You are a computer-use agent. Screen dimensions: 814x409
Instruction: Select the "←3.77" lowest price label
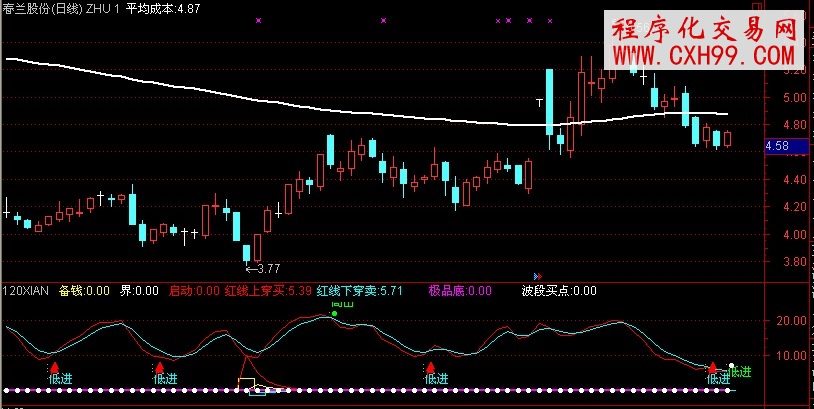point(262,268)
